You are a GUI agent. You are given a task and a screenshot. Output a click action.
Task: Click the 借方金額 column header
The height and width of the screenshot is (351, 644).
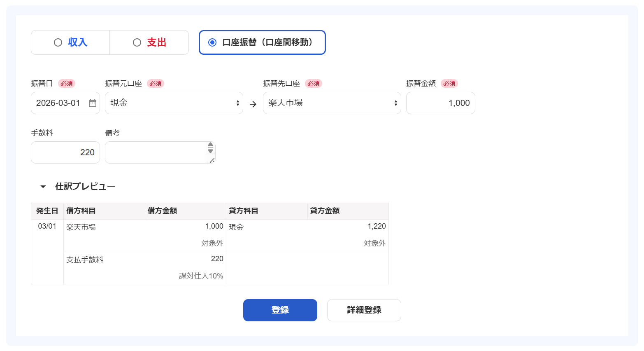186,211
